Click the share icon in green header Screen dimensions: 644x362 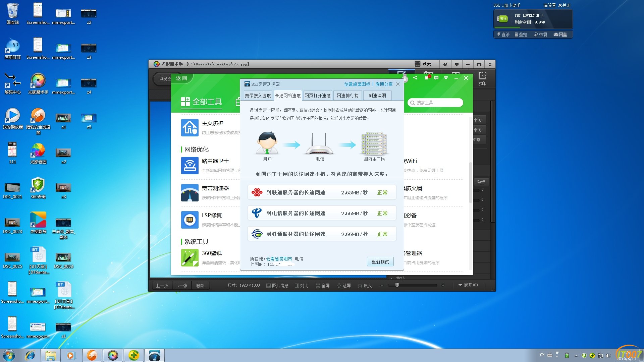415,78
